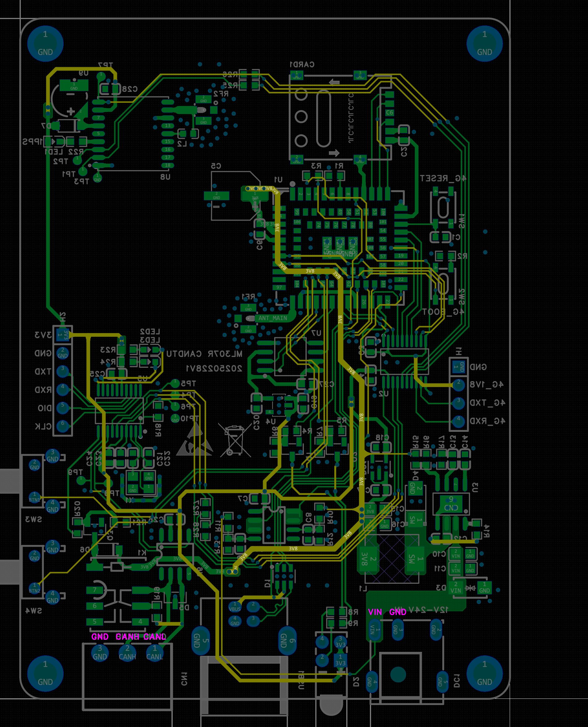Viewport: 588px width, 727px height.
Task: Select the large 3V8 pad of inductor L1
Action: pos(369,559)
